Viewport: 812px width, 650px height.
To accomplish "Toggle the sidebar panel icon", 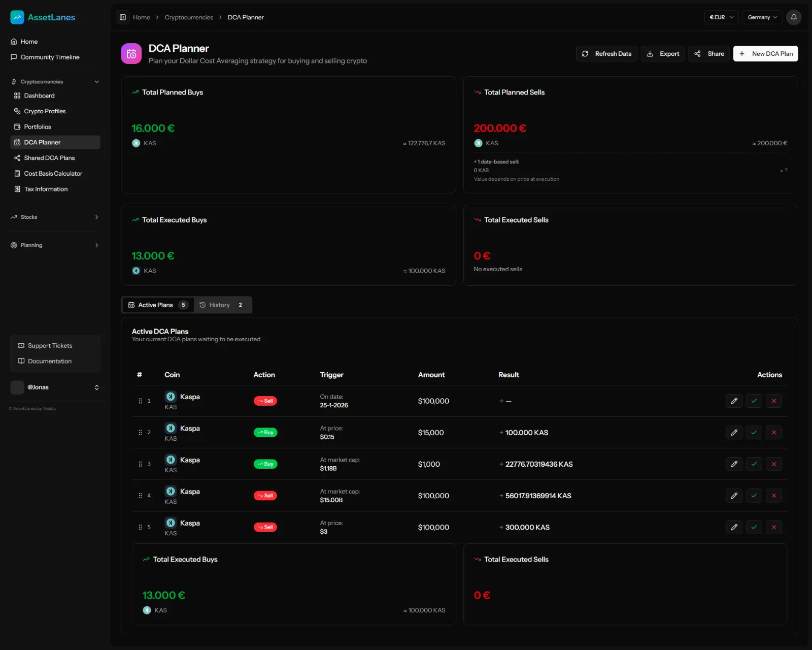I will [x=123, y=17].
